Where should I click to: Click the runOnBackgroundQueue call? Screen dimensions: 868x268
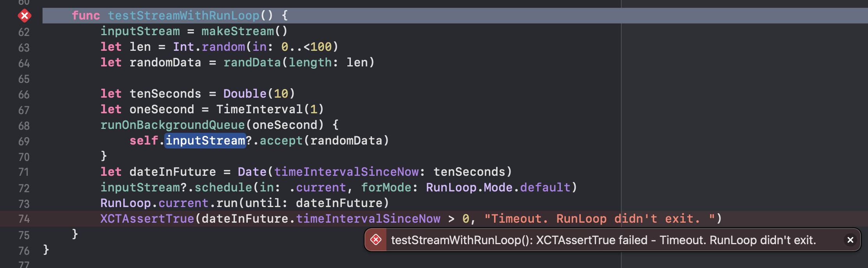172,125
